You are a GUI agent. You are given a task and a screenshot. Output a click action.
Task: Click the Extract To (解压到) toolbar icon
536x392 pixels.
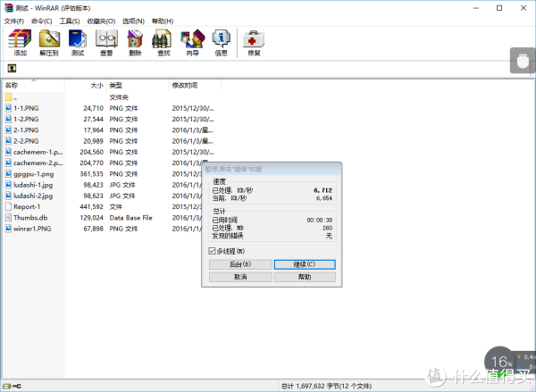pyautogui.click(x=49, y=42)
